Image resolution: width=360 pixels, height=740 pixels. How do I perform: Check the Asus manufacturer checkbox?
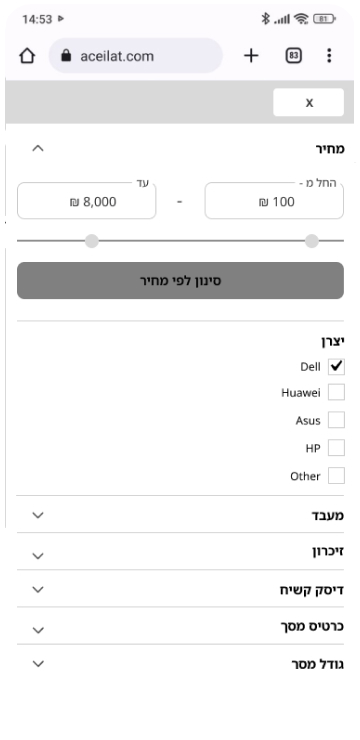(336, 420)
